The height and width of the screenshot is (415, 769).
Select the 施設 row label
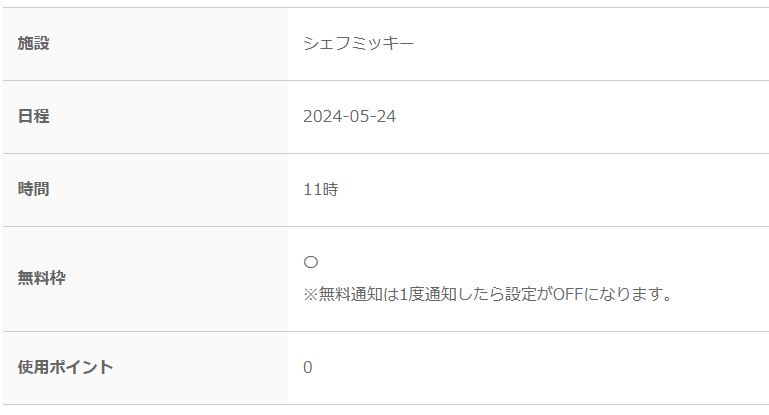tap(33, 43)
